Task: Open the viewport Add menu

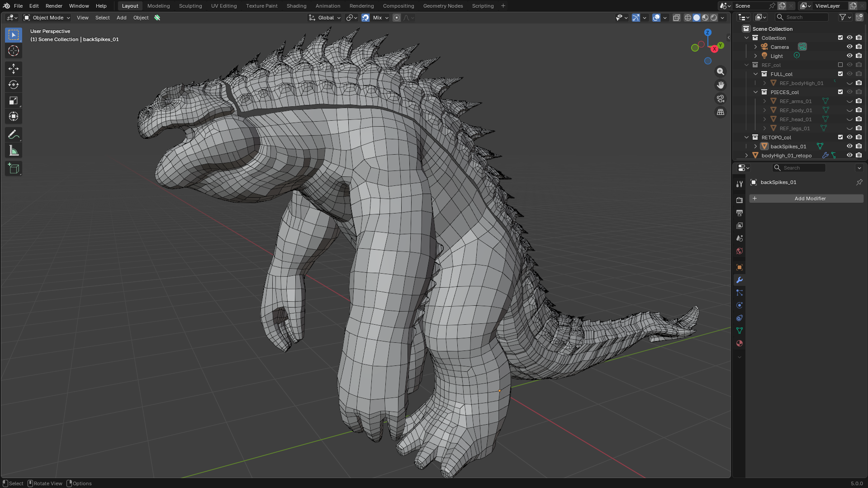Action: point(121,18)
